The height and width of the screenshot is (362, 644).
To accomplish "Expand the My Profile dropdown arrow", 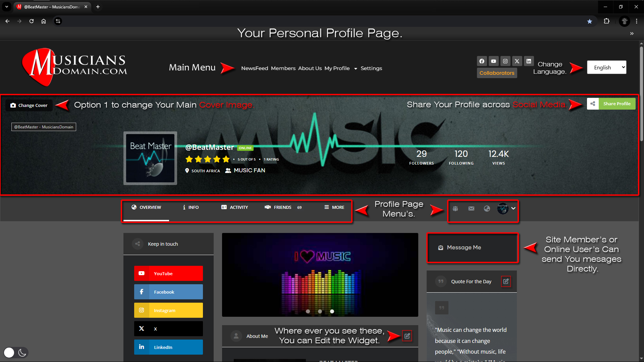I will click(x=356, y=68).
